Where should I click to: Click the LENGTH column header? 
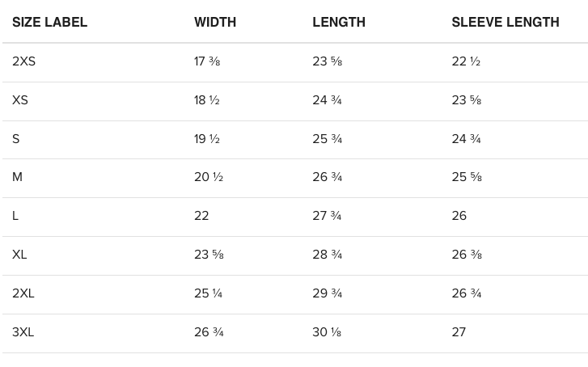tap(339, 22)
